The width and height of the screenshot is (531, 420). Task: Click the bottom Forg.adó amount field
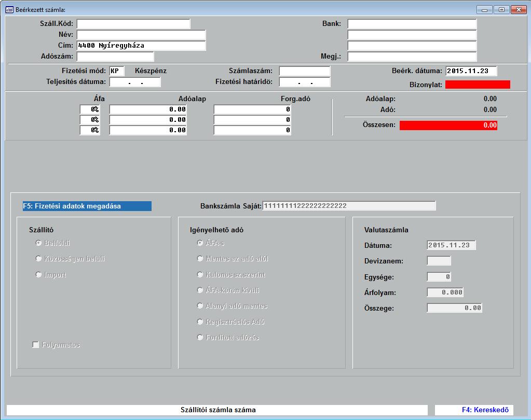[252, 130]
